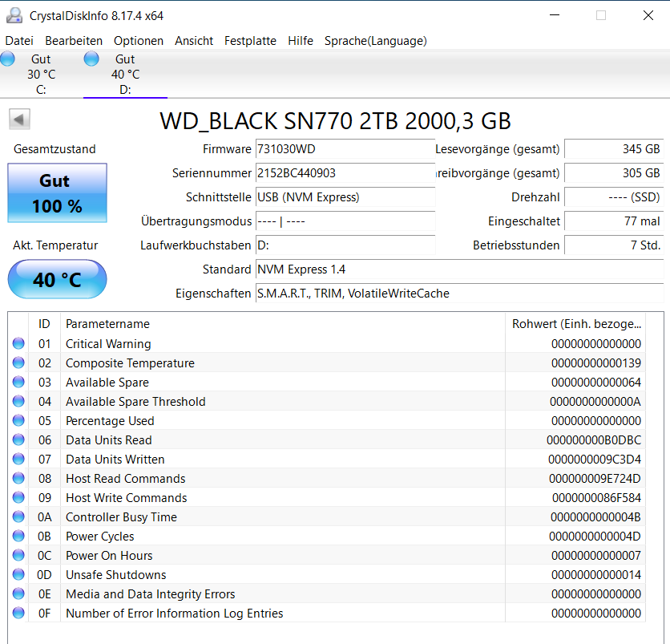Image resolution: width=670 pixels, height=644 pixels.
Task: Click the status orb of Controller Busy Time row
Action: point(18,516)
